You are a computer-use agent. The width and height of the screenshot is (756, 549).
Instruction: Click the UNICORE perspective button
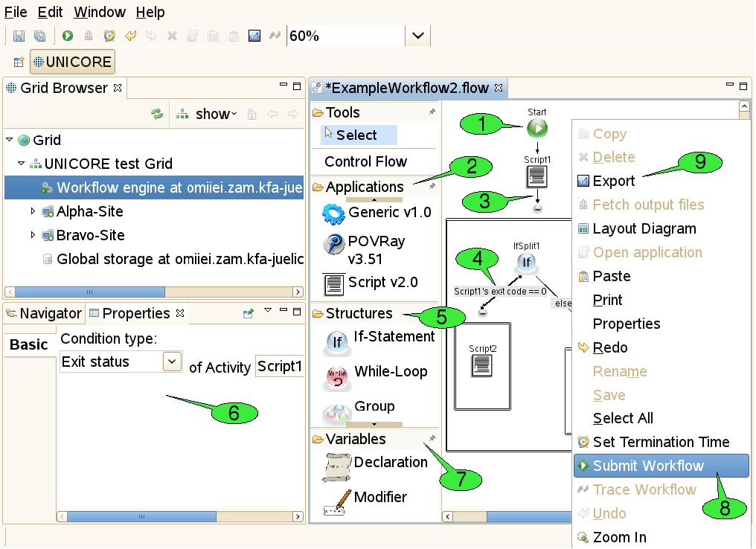click(72, 62)
